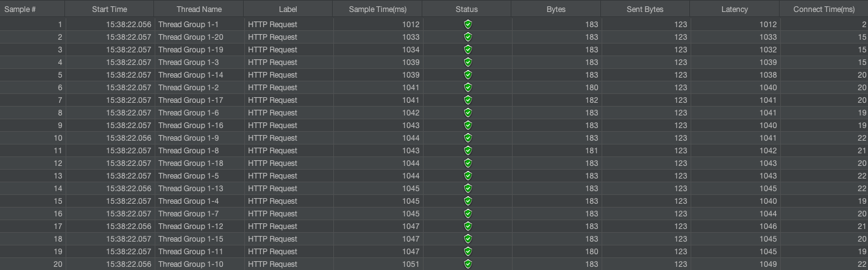Click status shield in Thread Group 1-18 row

point(468,163)
